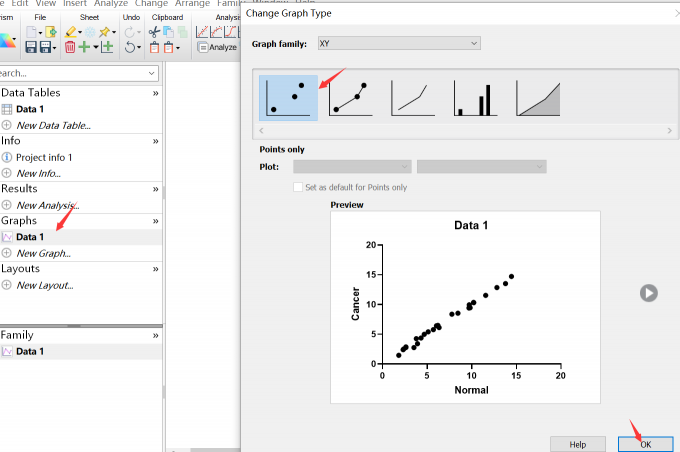Image resolution: width=680 pixels, height=452 pixels.
Task: Select Data 1 under Family
Action: pyautogui.click(x=30, y=352)
